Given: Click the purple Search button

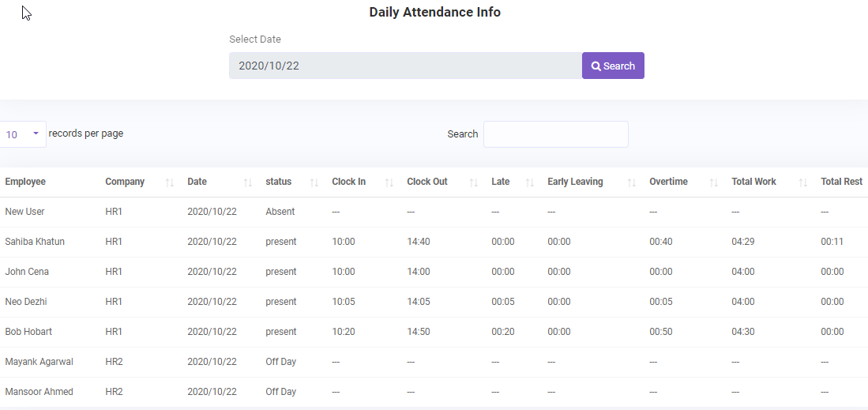Looking at the screenshot, I should pos(613,66).
